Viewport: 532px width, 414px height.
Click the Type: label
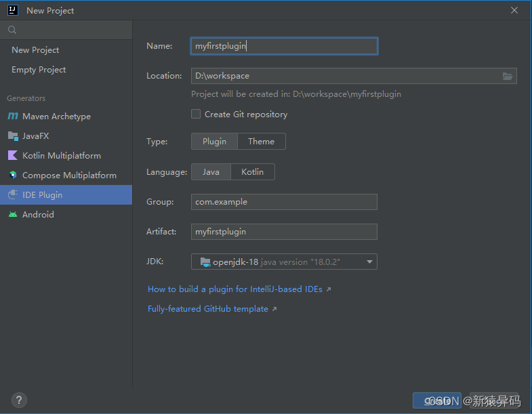coord(157,142)
